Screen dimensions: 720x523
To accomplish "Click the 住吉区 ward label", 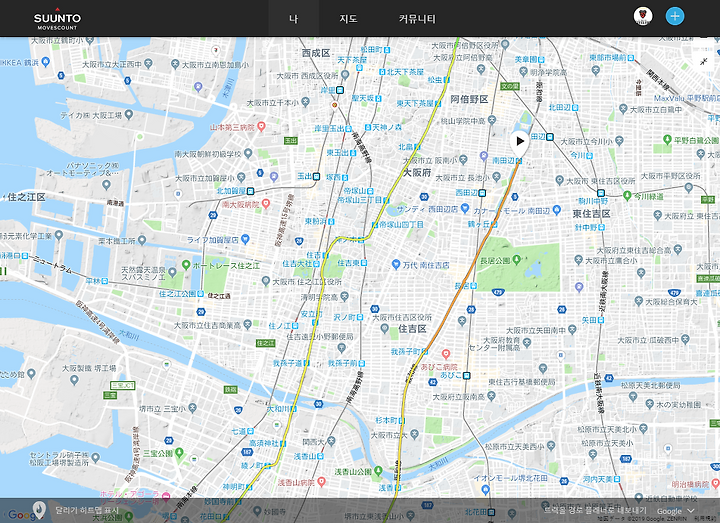I will click(x=412, y=329).
